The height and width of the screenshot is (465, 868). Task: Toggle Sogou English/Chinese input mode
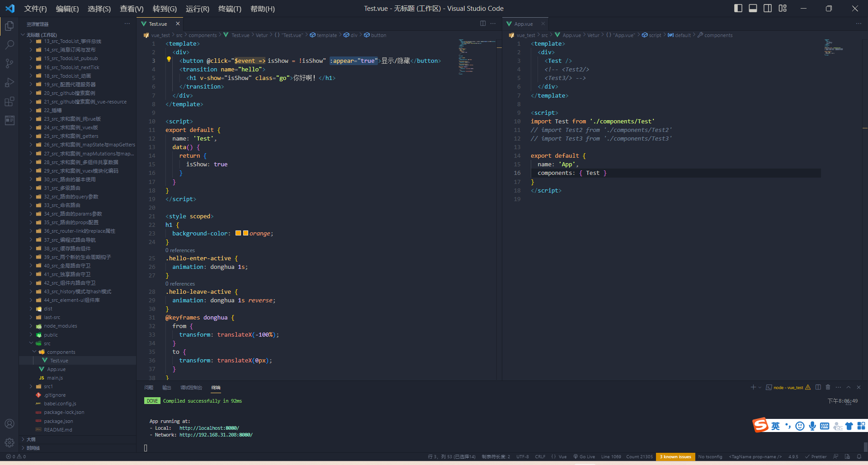tap(775, 426)
